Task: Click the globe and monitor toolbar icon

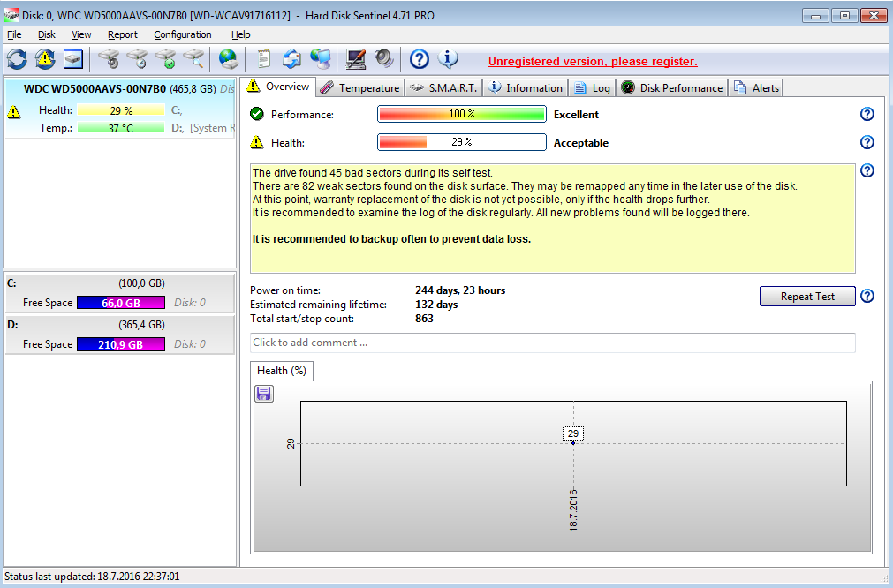Action: click(321, 58)
